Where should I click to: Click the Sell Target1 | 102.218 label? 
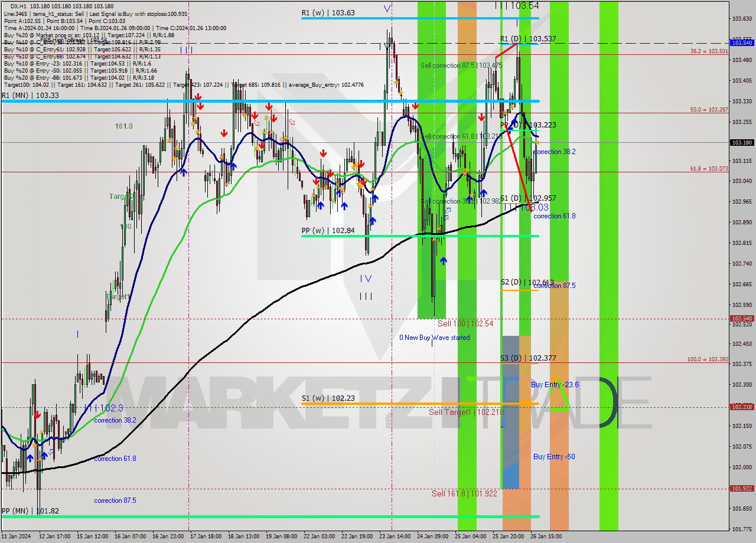pyautogui.click(x=466, y=412)
